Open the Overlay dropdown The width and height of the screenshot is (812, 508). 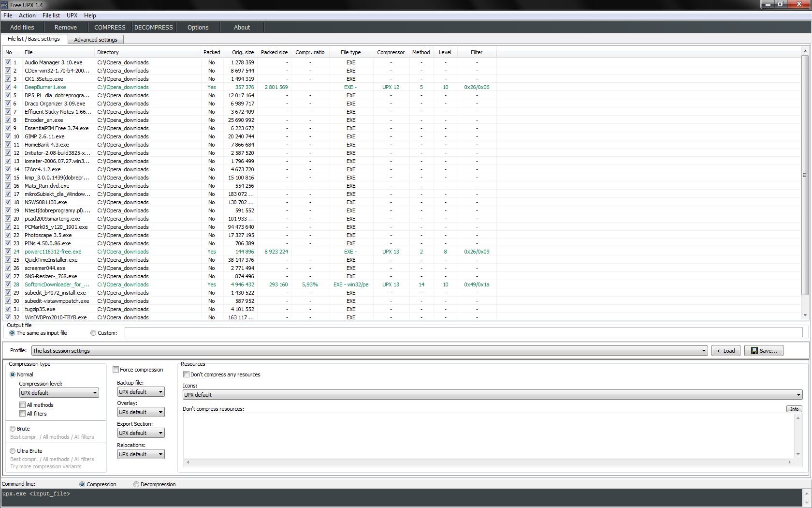coord(141,412)
